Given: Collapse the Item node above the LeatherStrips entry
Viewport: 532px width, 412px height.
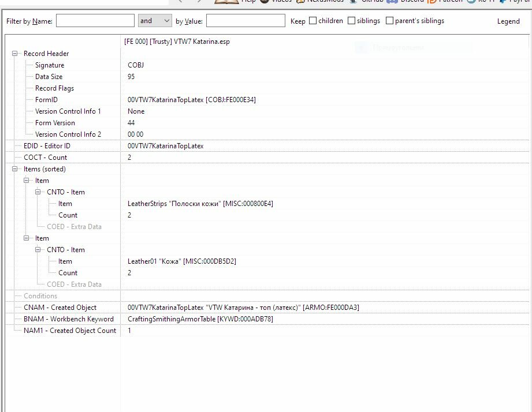Looking at the screenshot, I should tap(26, 180).
